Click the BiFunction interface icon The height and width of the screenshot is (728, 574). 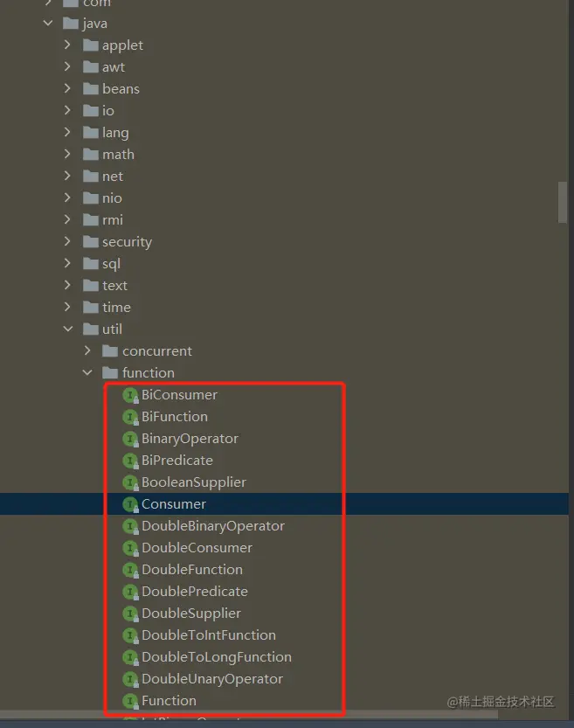click(x=130, y=417)
